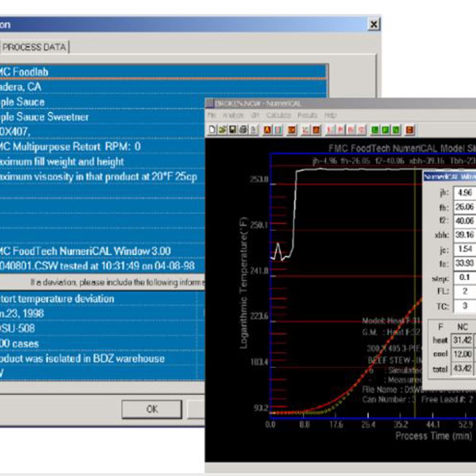476x476 pixels.
Task: Select the '040801.CSW tested at 10:31:49' row
Action: point(102,266)
